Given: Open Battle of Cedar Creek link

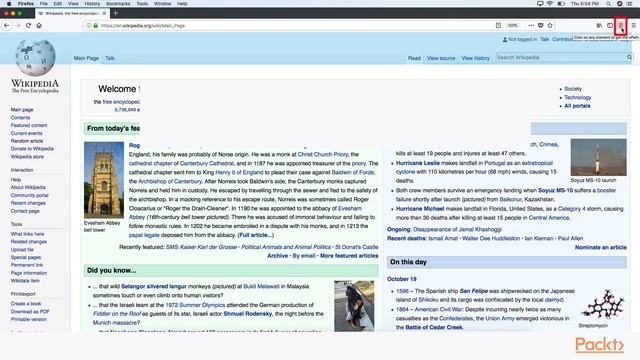Looking at the screenshot, I should (434, 327).
